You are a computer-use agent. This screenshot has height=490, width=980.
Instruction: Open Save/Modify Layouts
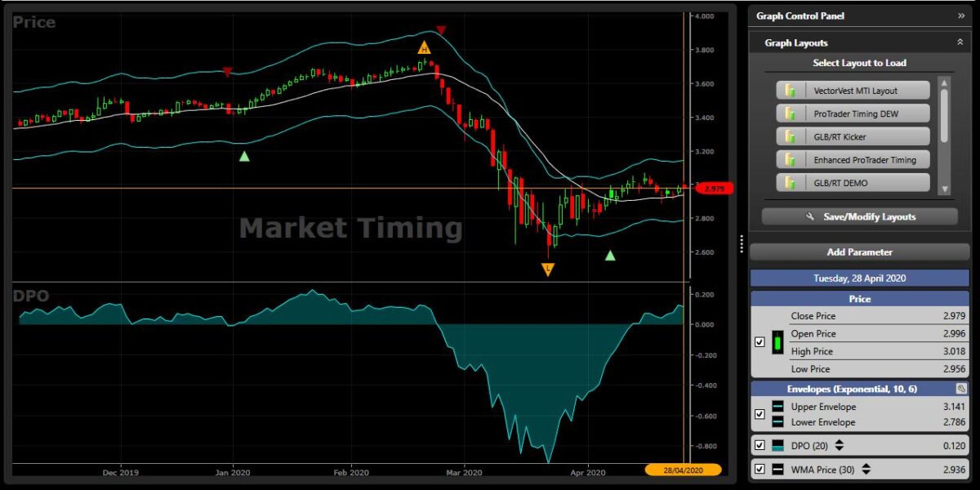click(859, 216)
